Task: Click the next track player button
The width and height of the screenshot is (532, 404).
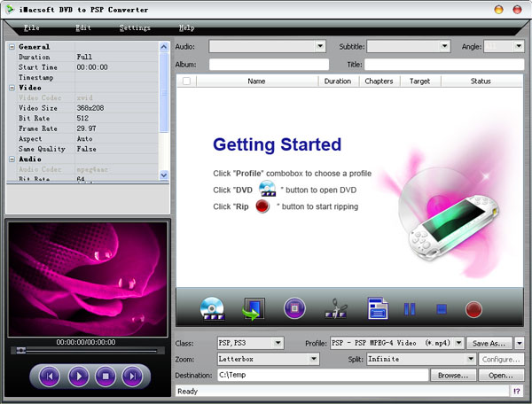Action: pos(132,376)
